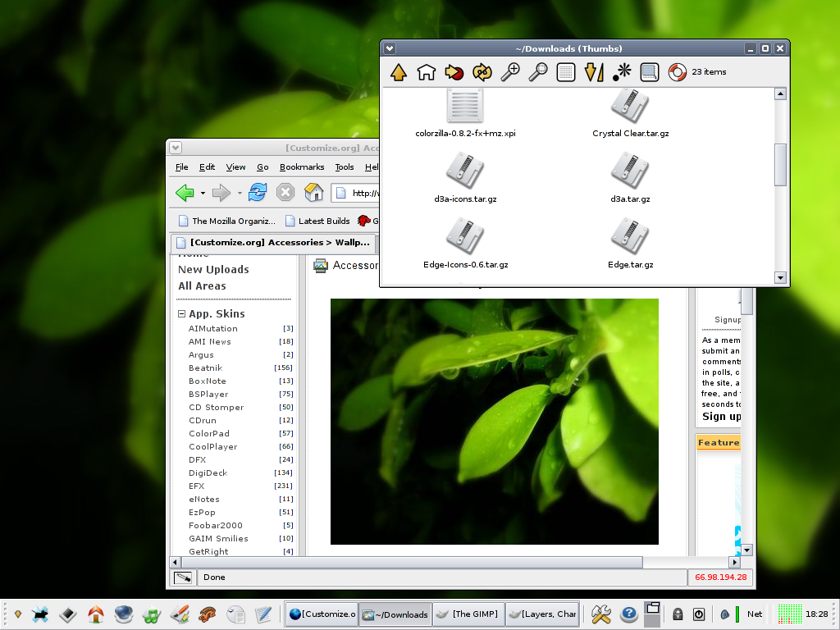Switch to list details view icon
Image resolution: width=840 pixels, height=630 pixels.
pos(566,72)
